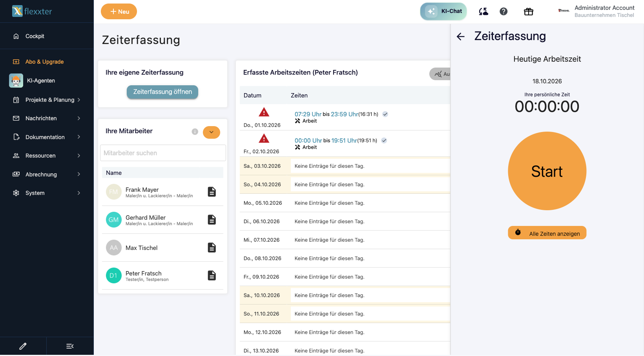Image resolution: width=644 pixels, height=356 pixels.
Task: Click Alle Zeiten anzeigen button
Action: click(547, 233)
